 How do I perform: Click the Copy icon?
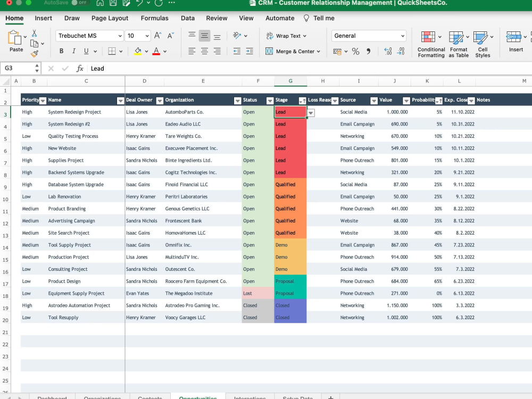(34, 44)
